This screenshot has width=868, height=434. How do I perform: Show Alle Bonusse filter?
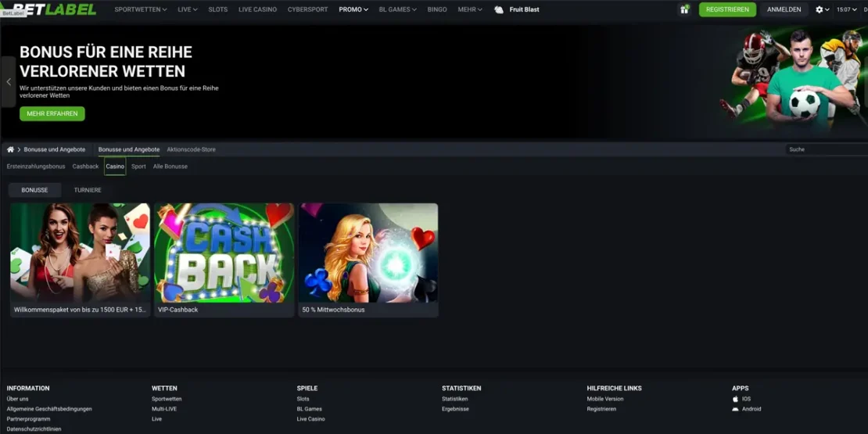coord(170,166)
